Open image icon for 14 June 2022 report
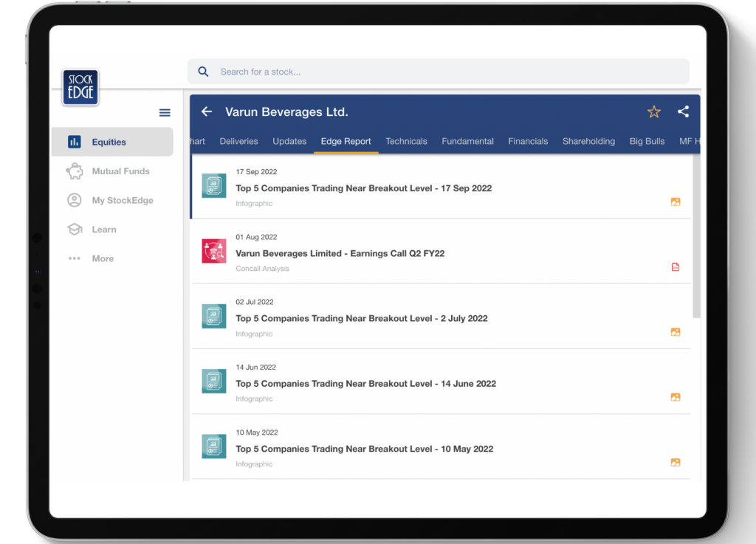Image resolution: width=756 pixels, height=544 pixels. tap(676, 397)
